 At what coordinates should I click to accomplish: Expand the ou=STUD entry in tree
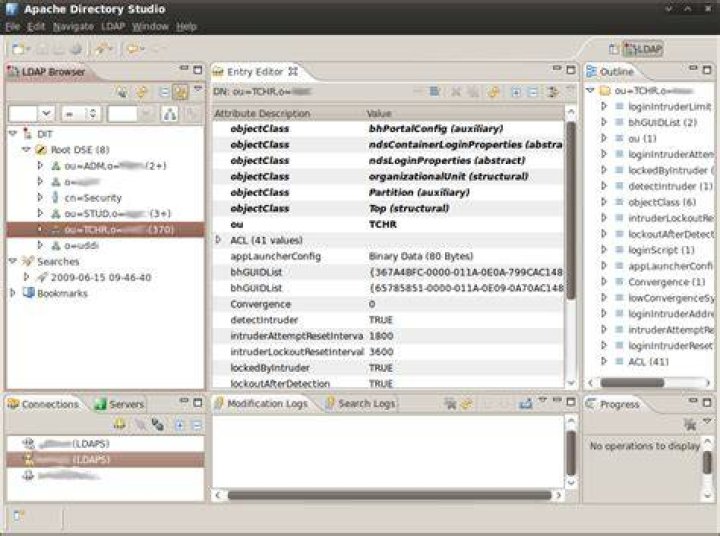40,214
